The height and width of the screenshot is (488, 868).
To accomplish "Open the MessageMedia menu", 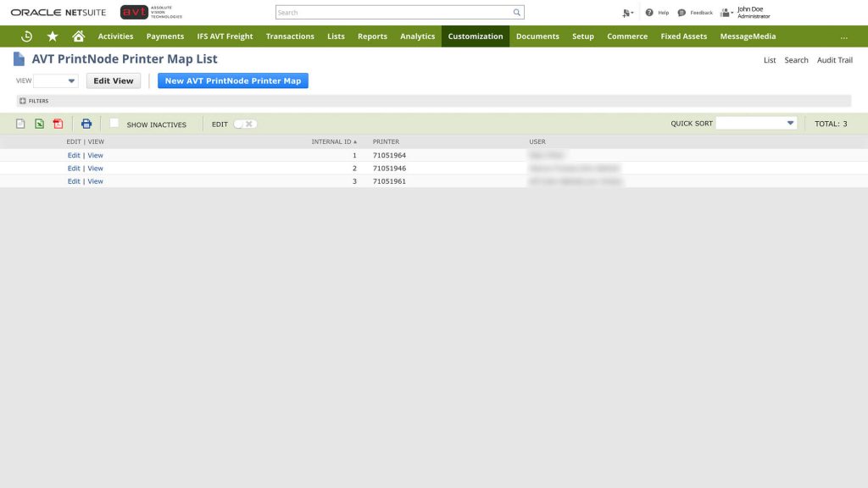I will pos(748,36).
